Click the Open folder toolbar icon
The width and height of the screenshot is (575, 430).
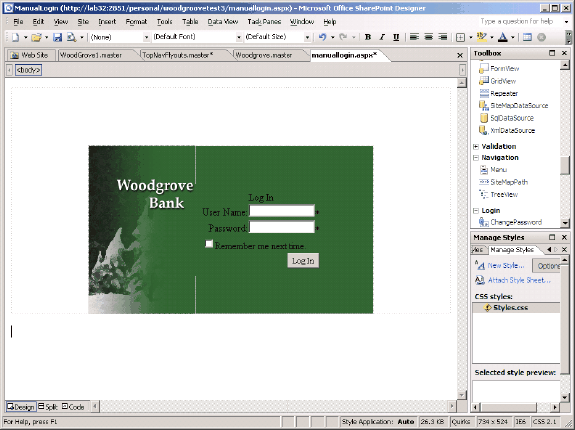pos(36,37)
